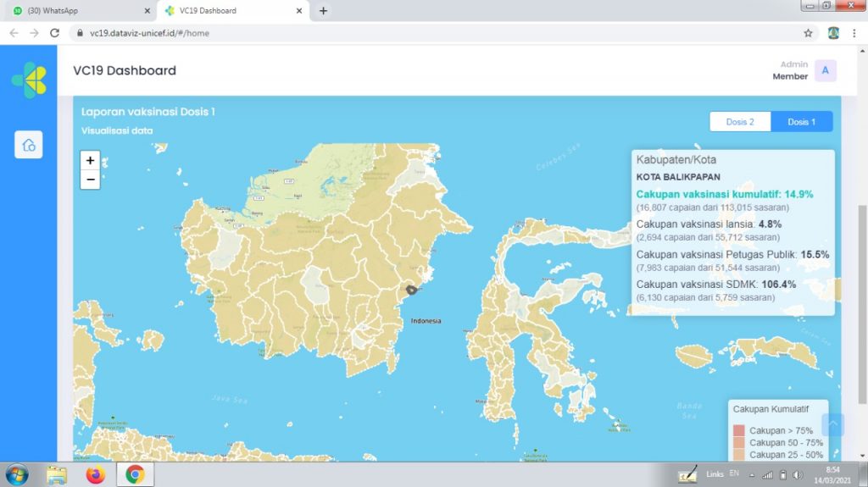This screenshot has width=868, height=487.
Task: Select the Dosis 1 toggle option
Action: click(x=801, y=122)
